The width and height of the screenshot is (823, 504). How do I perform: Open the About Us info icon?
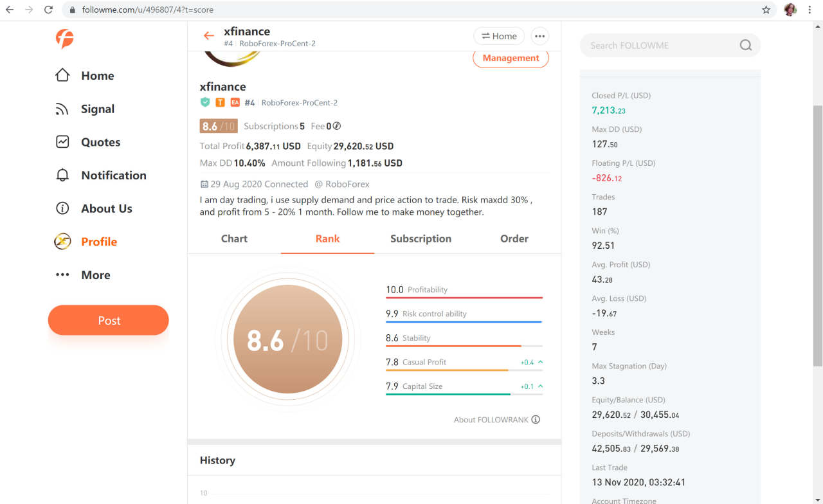click(62, 208)
